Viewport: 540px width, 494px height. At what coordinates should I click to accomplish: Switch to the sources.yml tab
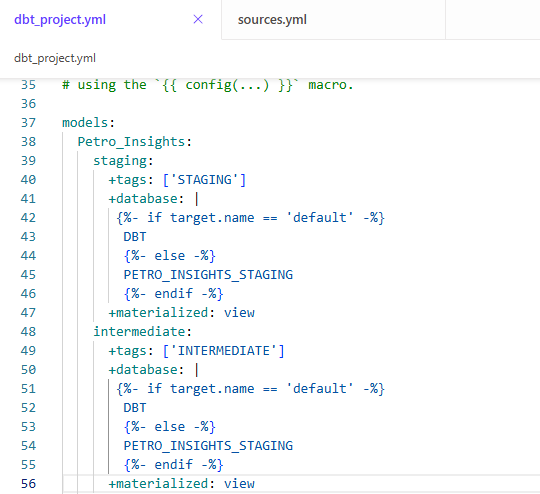[x=272, y=20]
